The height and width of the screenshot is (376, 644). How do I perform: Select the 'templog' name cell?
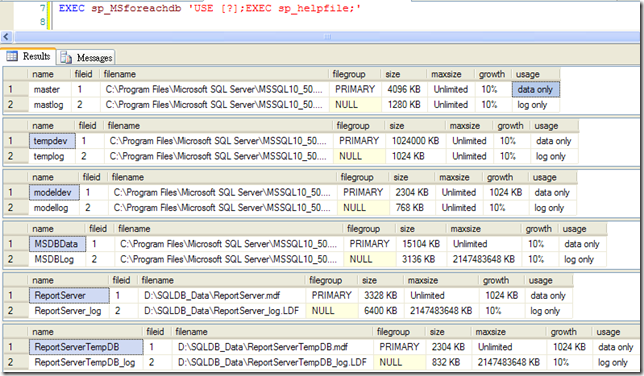pos(52,156)
